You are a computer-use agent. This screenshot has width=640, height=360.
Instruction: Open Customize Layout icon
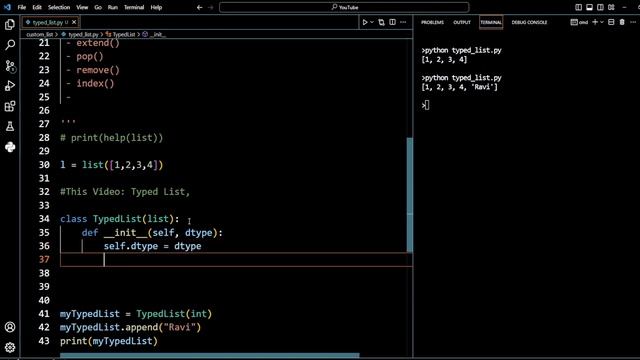(x=611, y=7)
